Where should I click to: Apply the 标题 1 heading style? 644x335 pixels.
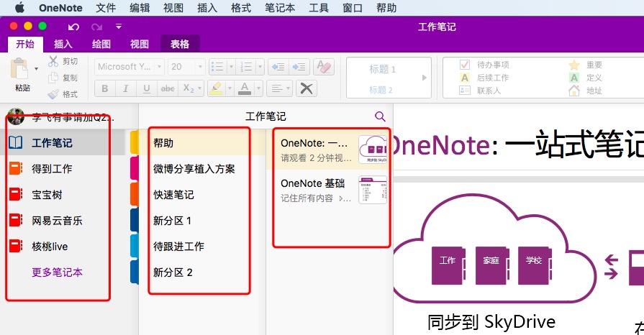[382, 69]
